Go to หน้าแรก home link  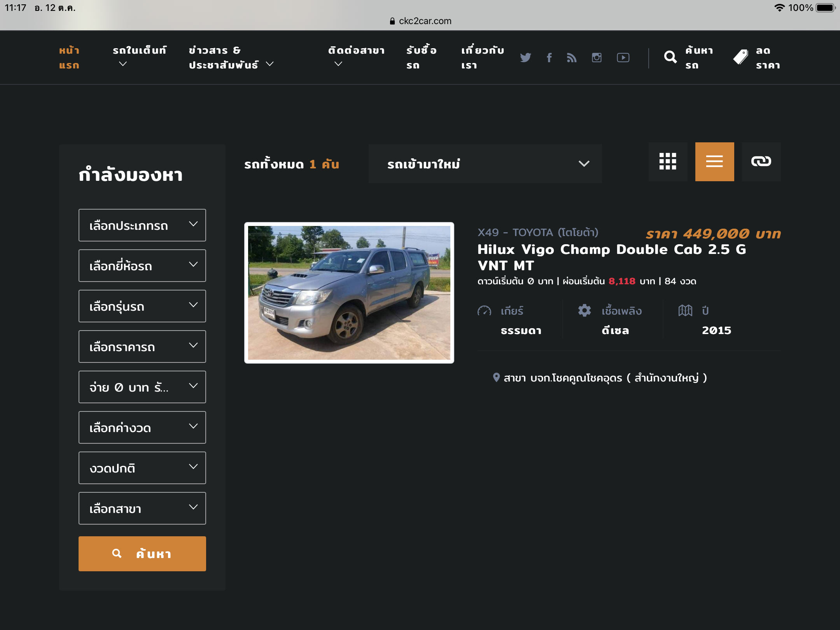tap(69, 58)
